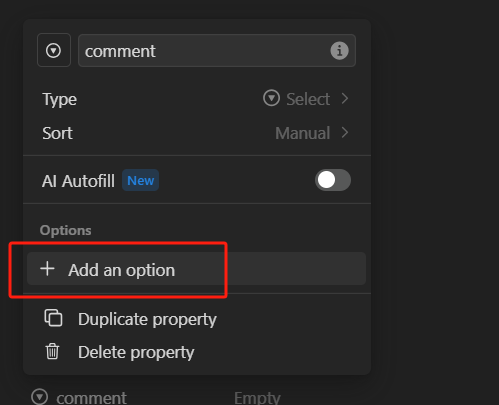Click the Empty value of comment property
This screenshot has width=499, height=405.
tap(257, 398)
